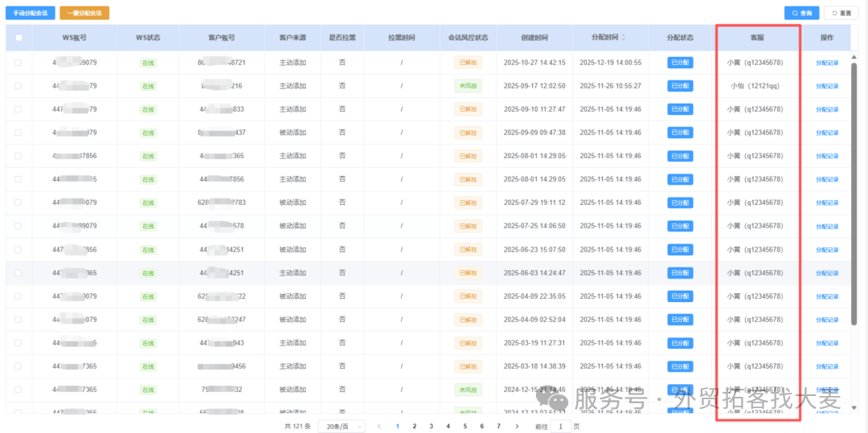This screenshot has height=433, width=868.
Task: Select page 2 in pagination
Action: click(x=414, y=427)
